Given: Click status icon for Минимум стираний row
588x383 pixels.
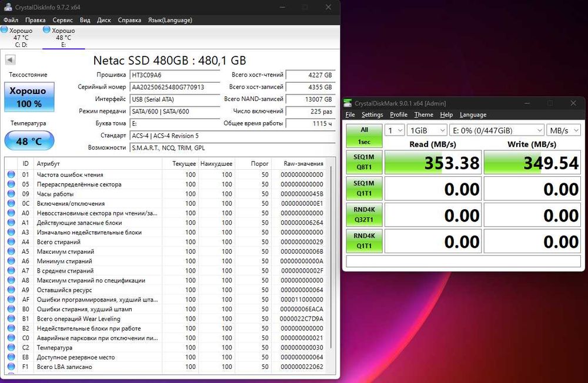Looking at the screenshot, I should click(11, 261).
